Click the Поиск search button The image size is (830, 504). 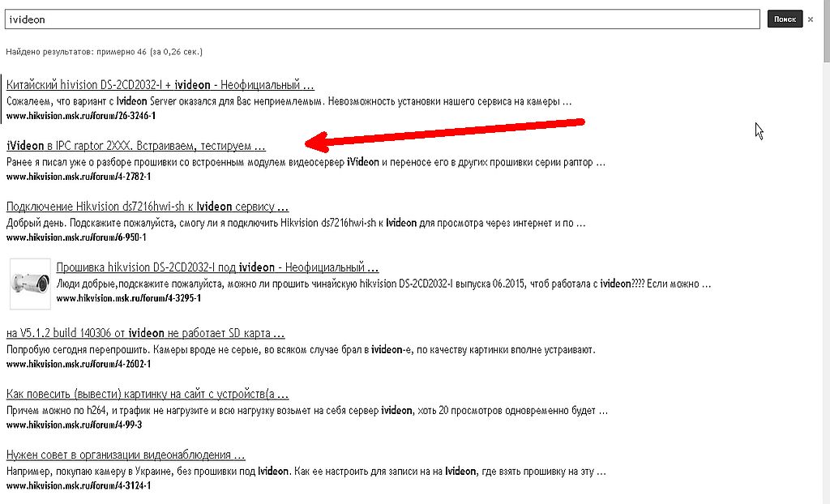click(785, 19)
